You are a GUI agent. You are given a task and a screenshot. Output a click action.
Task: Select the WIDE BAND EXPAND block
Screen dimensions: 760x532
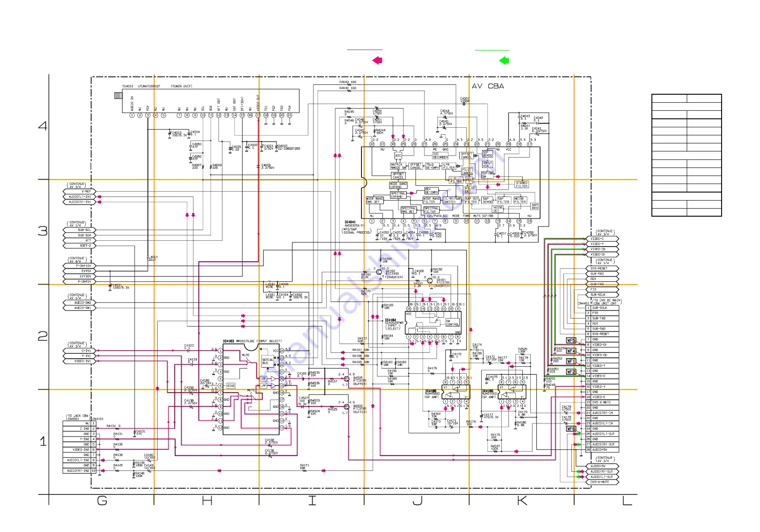398,185
